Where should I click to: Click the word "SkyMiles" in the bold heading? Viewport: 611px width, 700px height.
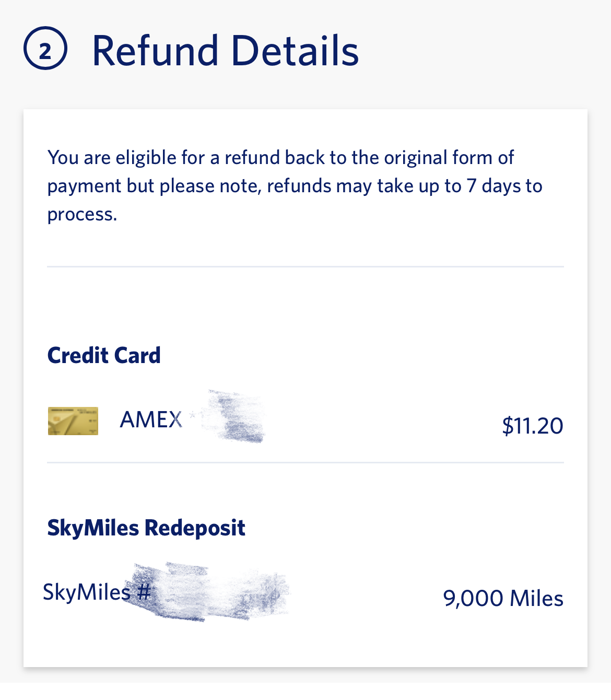(x=93, y=528)
